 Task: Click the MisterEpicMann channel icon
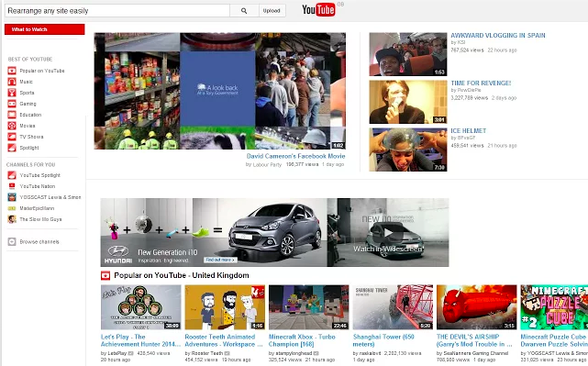pos(12,208)
